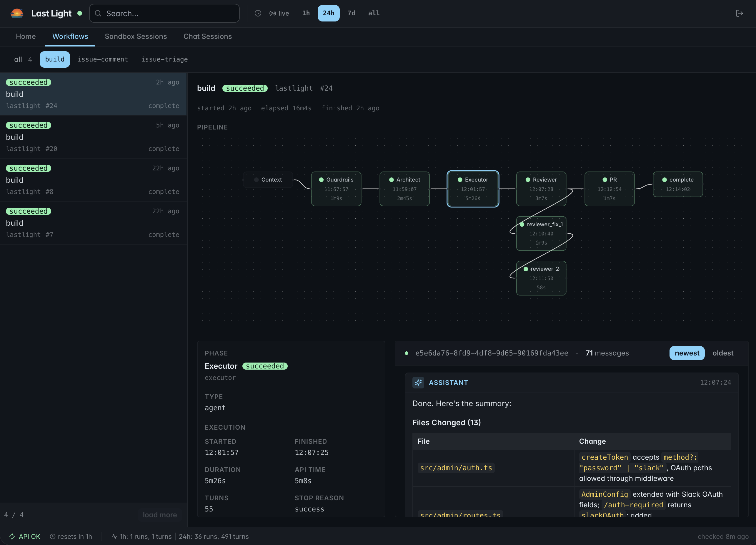Click the elapsed 16m4s text
The width and height of the screenshot is (756, 545).
point(286,108)
